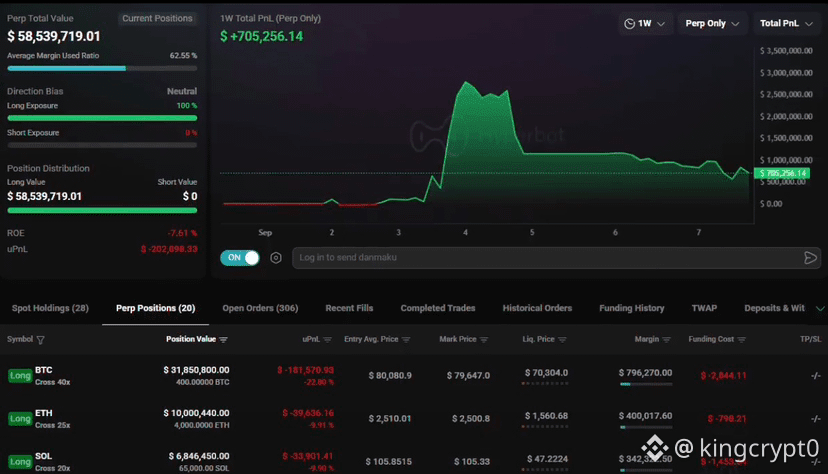Image resolution: width=828 pixels, height=474 pixels.
Task: Sort by Position Value column icon
Action: tap(223, 339)
